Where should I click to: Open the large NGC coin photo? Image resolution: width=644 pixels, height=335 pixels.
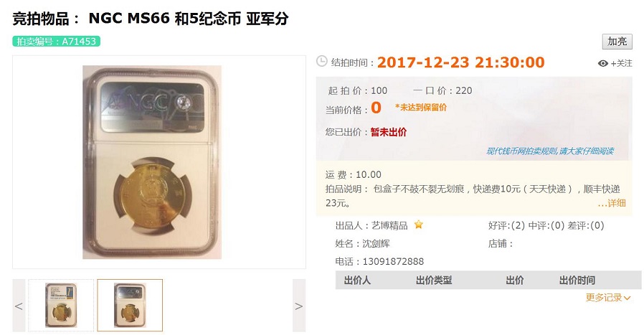coord(152,162)
